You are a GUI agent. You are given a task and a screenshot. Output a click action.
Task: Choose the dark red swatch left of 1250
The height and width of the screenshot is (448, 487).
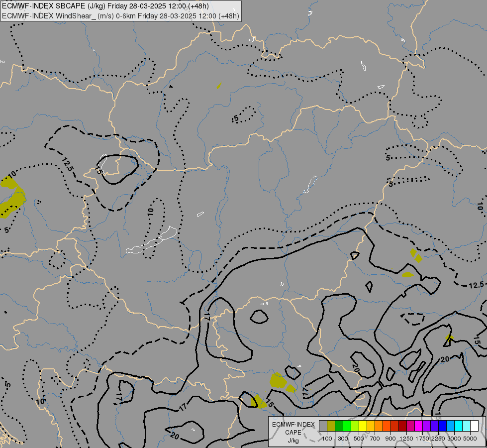[x=402, y=426]
